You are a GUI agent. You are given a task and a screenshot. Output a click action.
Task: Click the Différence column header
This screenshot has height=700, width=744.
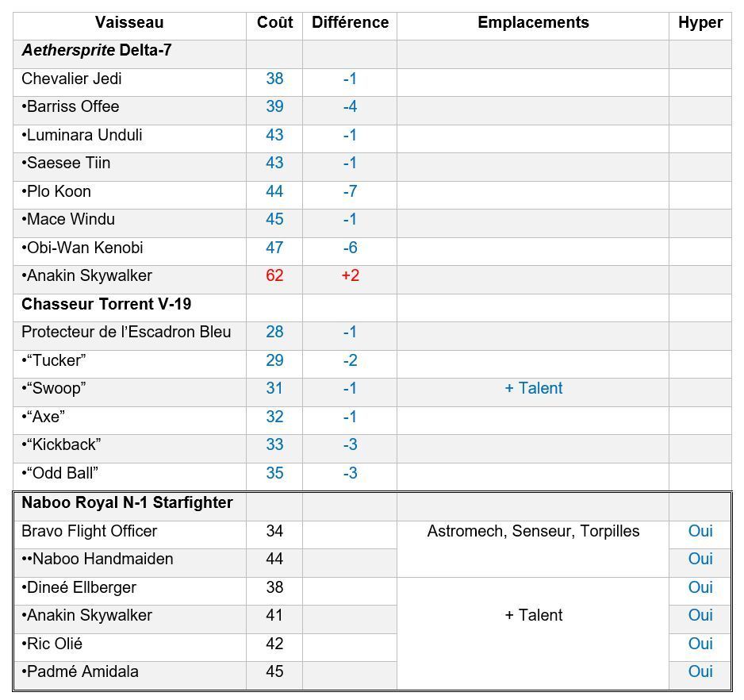(350, 22)
